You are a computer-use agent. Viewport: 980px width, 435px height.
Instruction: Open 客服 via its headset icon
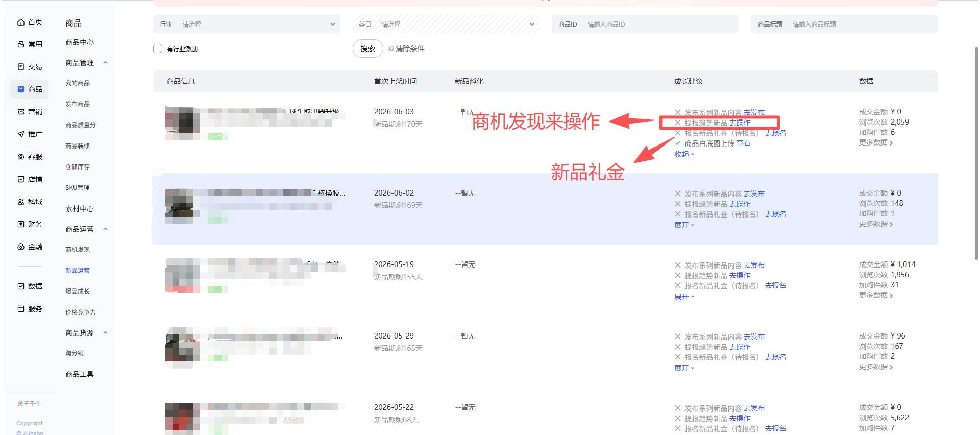(x=21, y=157)
